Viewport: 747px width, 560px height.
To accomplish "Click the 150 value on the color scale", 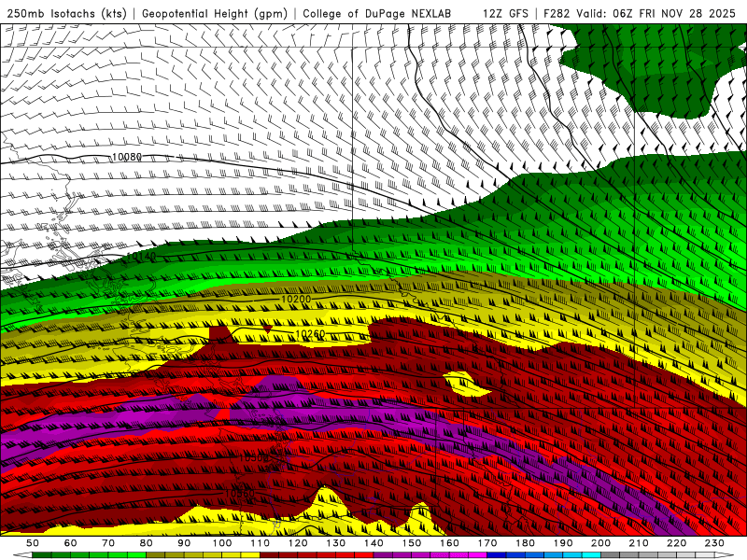I will click(x=412, y=543).
